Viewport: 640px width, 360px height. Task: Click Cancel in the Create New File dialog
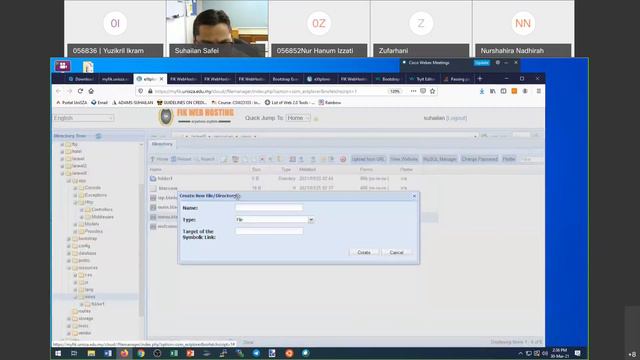coord(396,252)
